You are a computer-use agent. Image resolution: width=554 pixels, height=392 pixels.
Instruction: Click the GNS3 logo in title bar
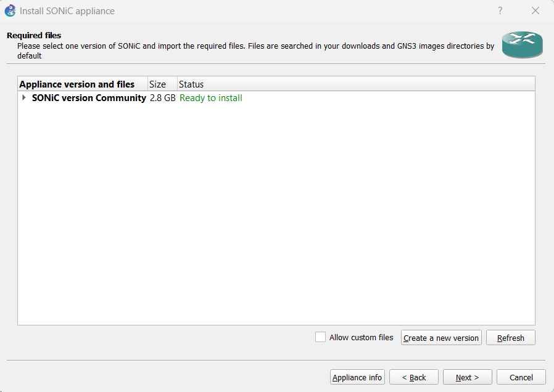10,10
